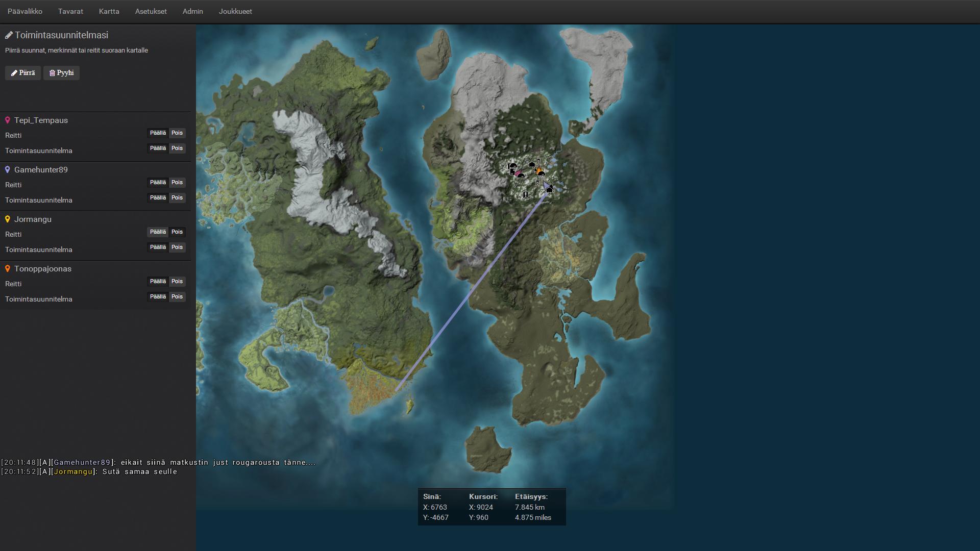Open the Kartta menu
980x551 pixels.
[x=109, y=11]
